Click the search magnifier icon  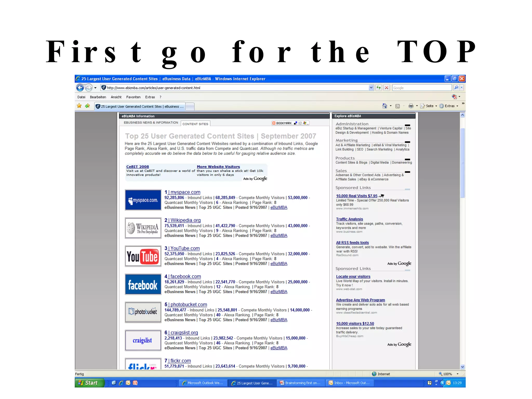(456, 88)
